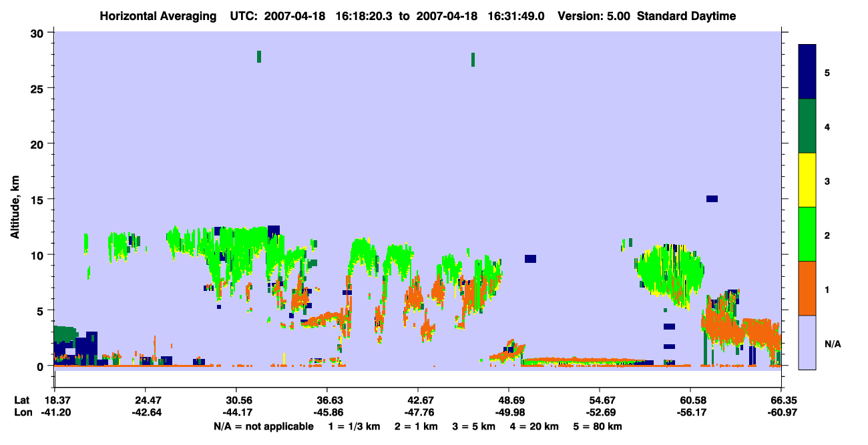Click the orange level 1 colorbar segment
Screen dimensions: 868x445
point(807,288)
